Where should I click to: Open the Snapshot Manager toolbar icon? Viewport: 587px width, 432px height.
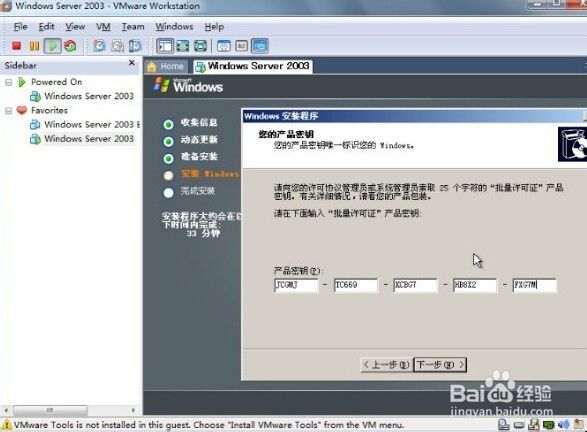point(135,46)
